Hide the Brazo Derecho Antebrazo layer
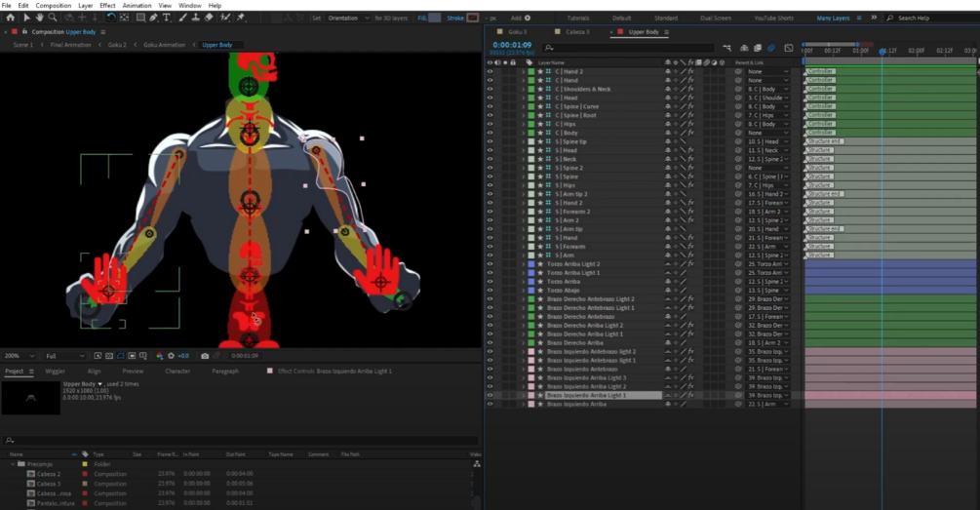980x510 pixels. [490, 317]
